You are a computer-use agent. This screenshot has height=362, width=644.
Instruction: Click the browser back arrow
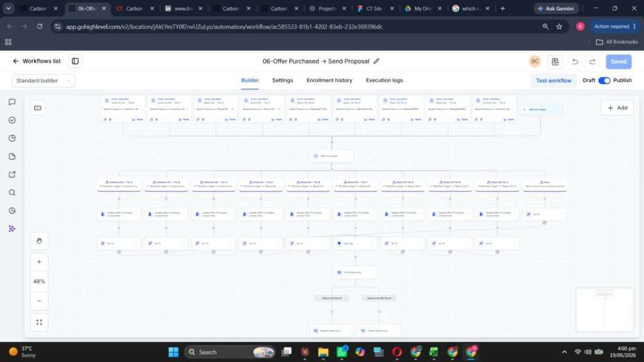click(x=10, y=26)
